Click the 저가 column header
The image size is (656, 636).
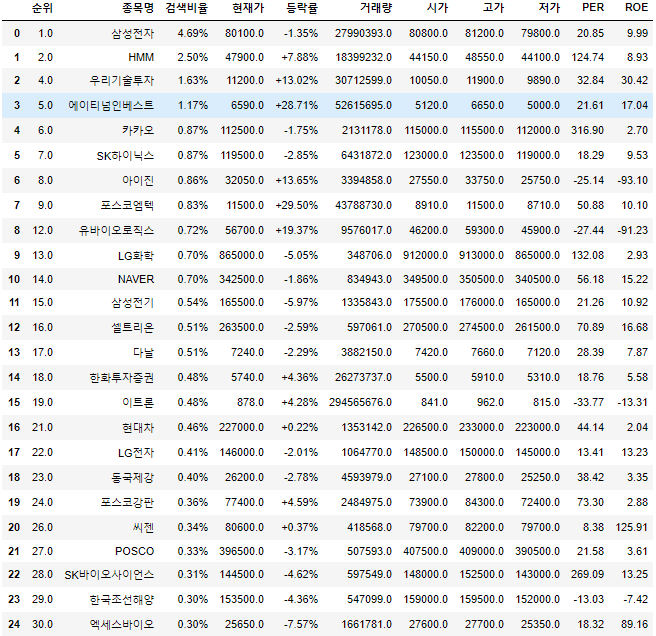(549, 8)
